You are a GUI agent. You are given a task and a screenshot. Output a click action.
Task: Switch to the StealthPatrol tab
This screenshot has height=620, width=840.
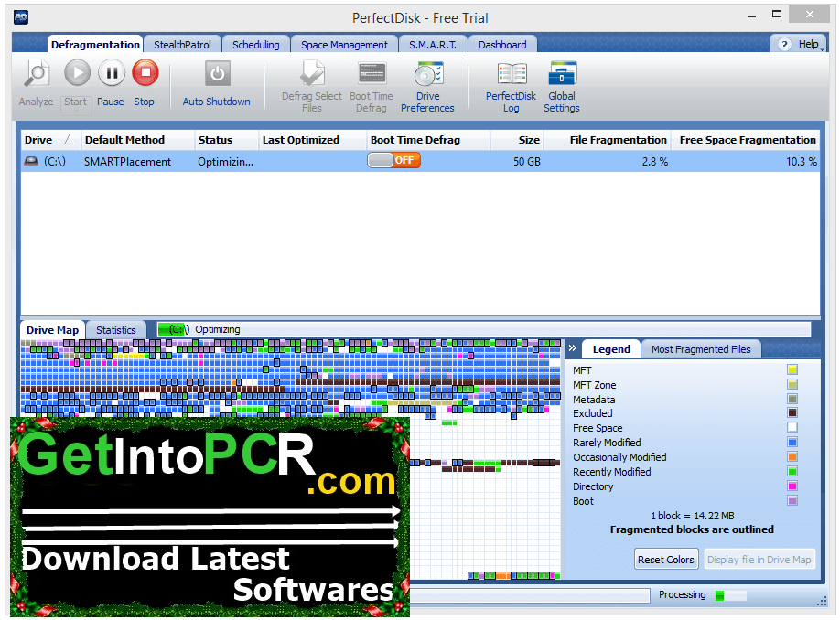point(183,45)
